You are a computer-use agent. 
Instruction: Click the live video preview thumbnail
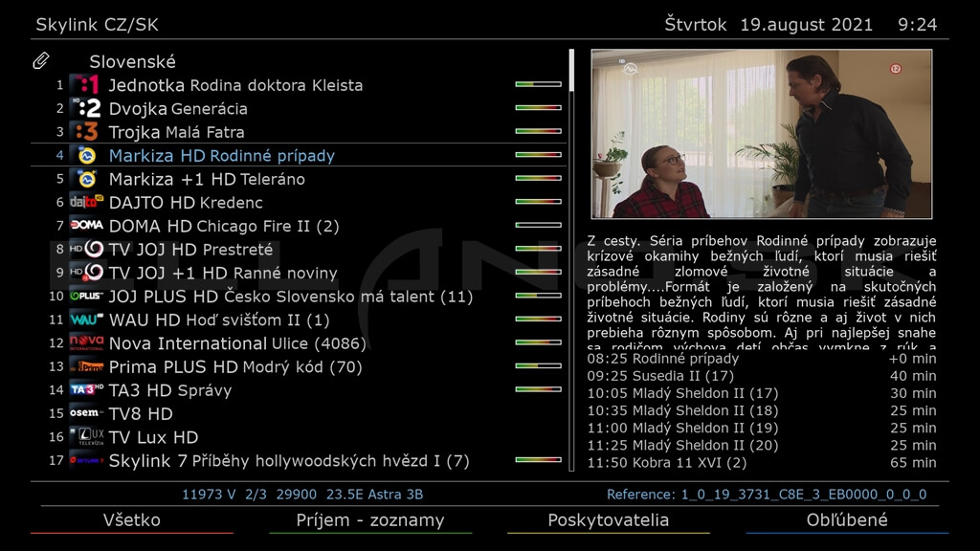tap(761, 134)
